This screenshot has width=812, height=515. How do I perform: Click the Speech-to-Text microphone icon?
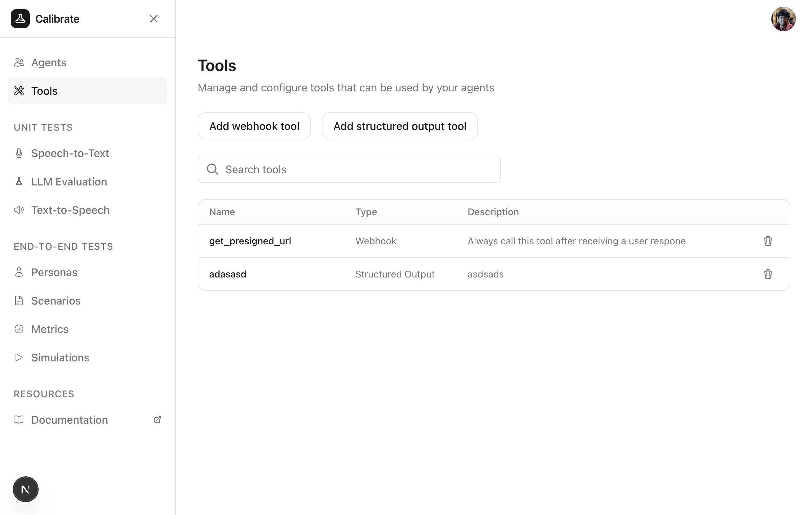point(19,153)
